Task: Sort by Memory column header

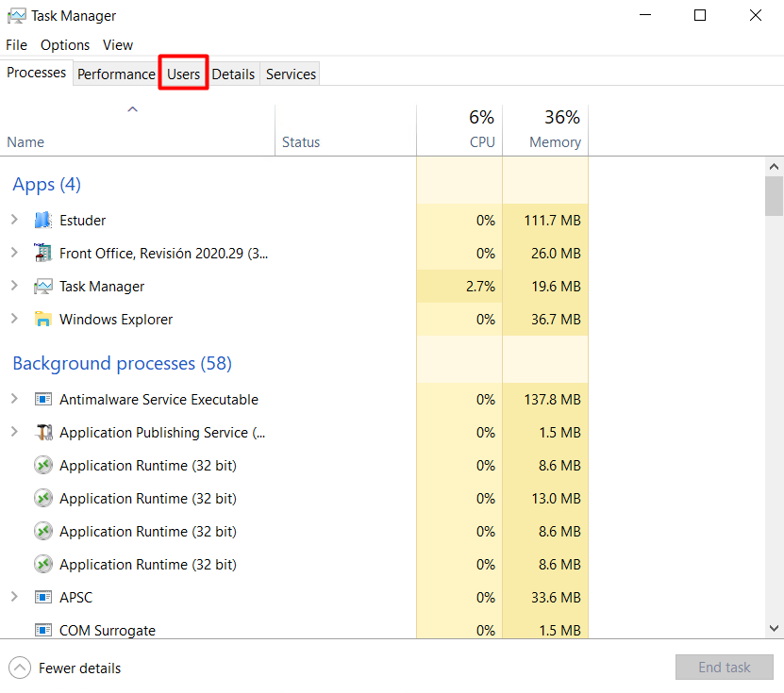Action: pyautogui.click(x=545, y=130)
